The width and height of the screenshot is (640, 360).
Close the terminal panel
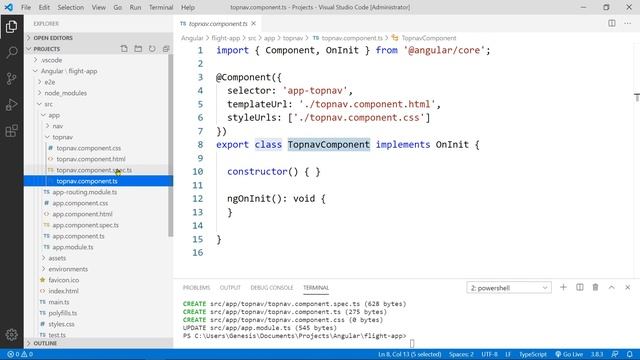(x=628, y=287)
